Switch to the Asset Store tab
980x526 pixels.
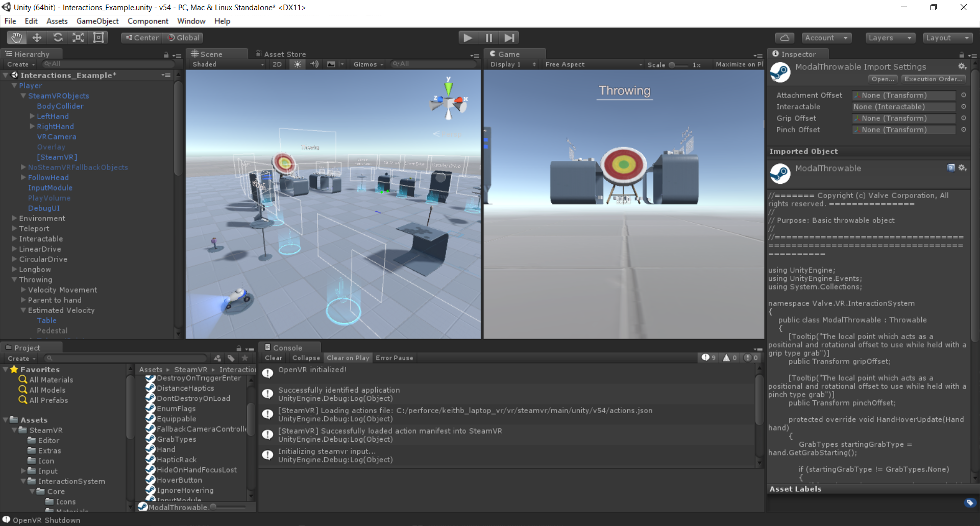click(281, 54)
